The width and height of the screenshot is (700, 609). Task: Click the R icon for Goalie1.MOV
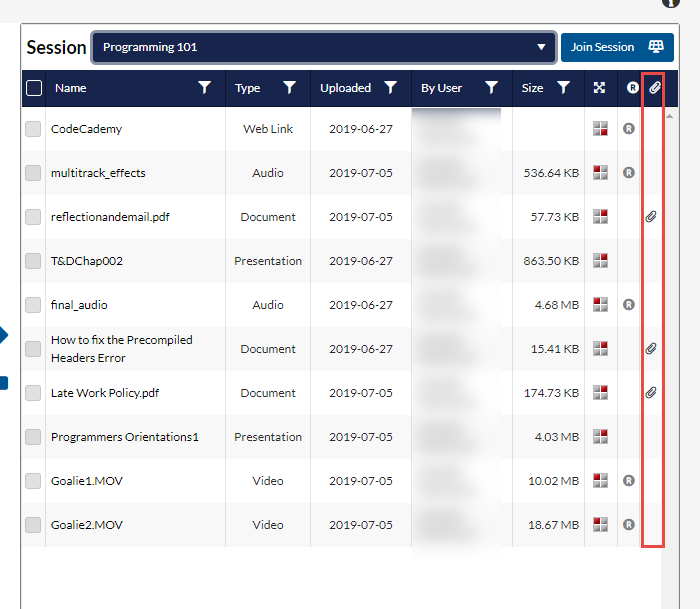coord(629,481)
